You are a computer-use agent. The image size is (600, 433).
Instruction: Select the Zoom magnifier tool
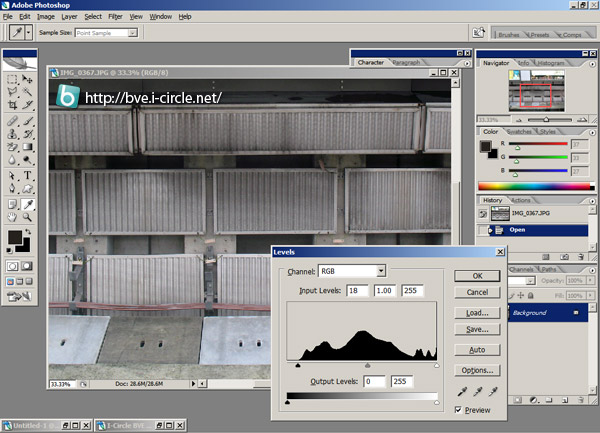[x=28, y=216]
